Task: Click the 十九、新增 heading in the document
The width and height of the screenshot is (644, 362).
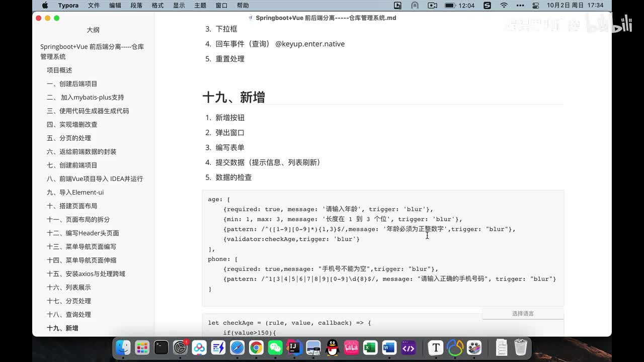Action: click(233, 97)
